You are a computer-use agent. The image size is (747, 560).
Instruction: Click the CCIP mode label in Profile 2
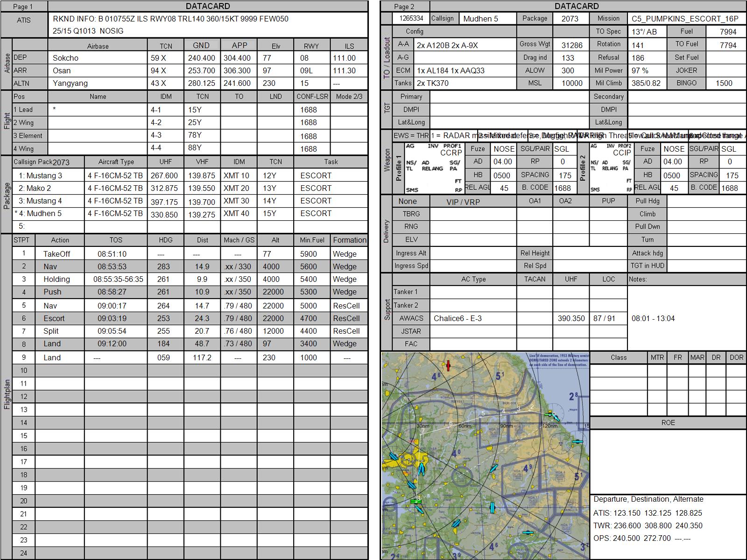tap(621, 153)
